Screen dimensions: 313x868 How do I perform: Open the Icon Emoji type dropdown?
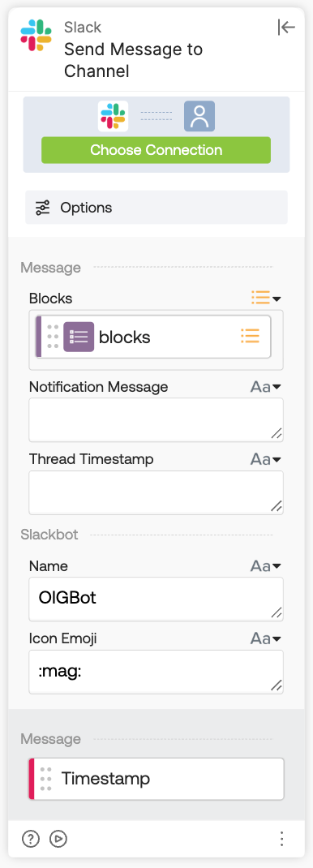click(266, 638)
